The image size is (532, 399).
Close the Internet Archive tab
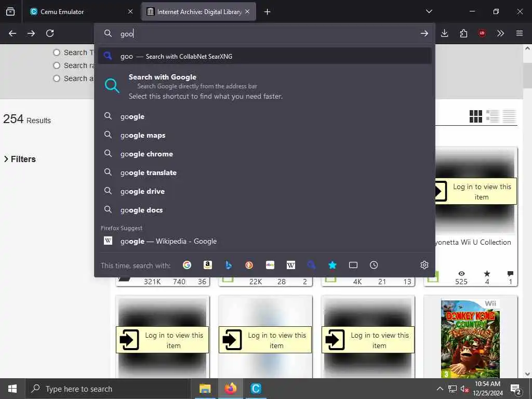[x=247, y=11]
